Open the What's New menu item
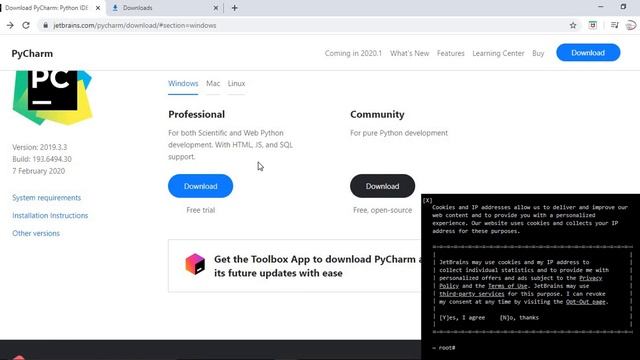 [409, 53]
